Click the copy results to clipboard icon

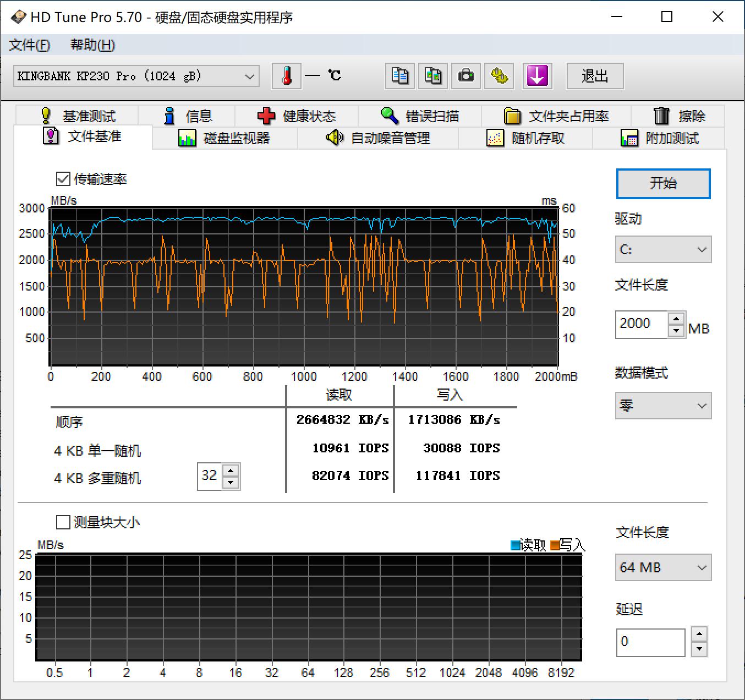tap(399, 76)
